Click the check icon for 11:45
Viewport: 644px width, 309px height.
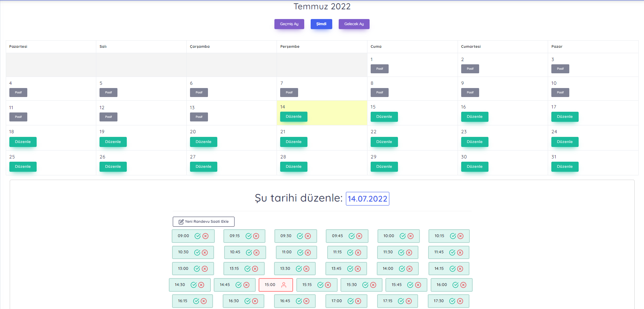coord(452,253)
